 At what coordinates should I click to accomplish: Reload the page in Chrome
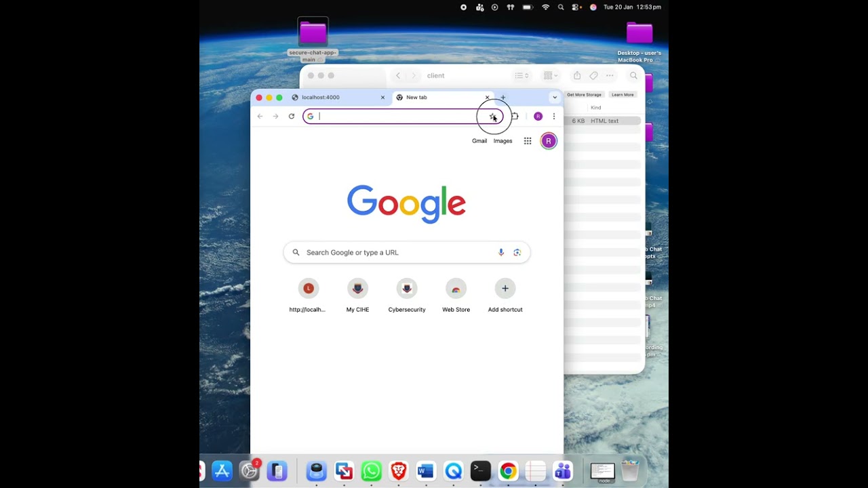pyautogui.click(x=292, y=117)
